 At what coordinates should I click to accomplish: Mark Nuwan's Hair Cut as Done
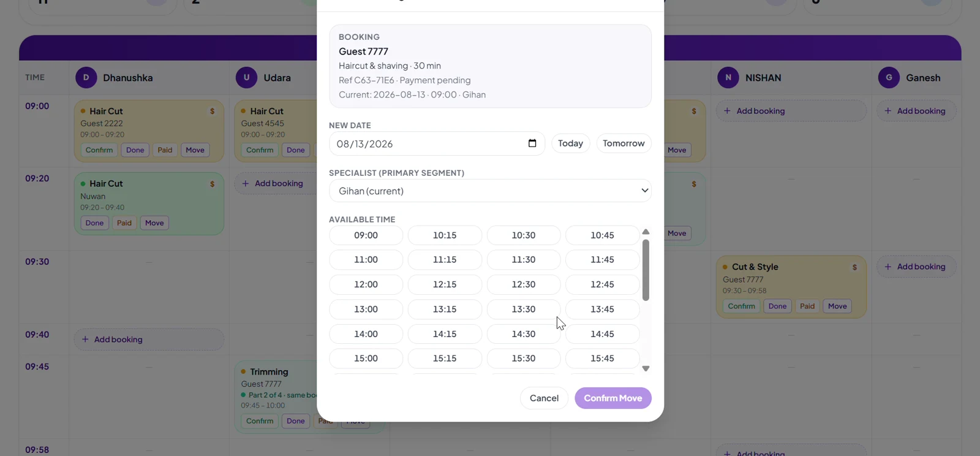pos(94,223)
